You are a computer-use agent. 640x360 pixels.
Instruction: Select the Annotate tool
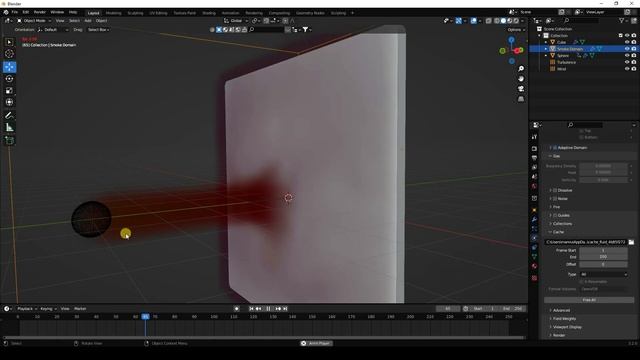9,116
